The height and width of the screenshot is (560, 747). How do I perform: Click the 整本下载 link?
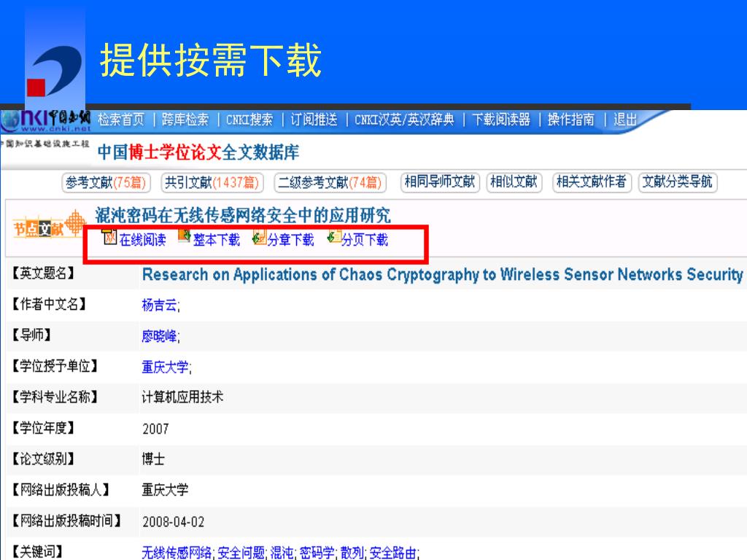[x=216, y=239]
